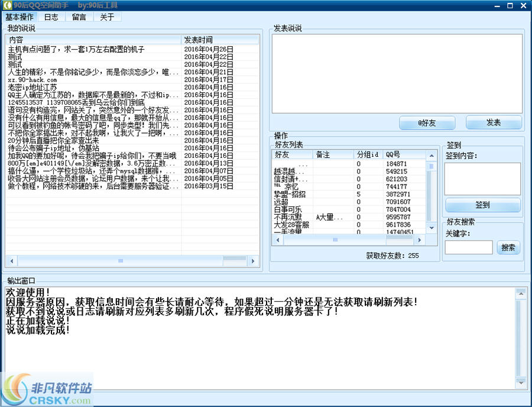Click the 关键字 search input field
Viewport: 532px width, 407px height.
point(469,247)
